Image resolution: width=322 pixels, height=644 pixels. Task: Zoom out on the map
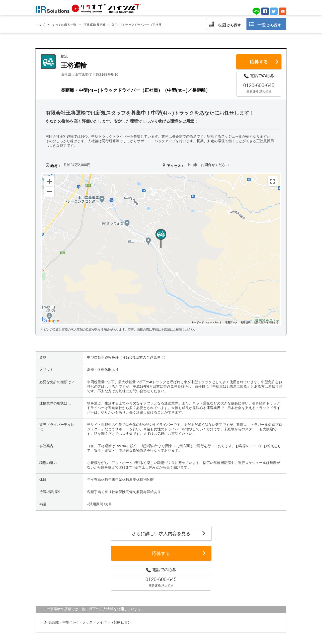(x=49, y=192)
